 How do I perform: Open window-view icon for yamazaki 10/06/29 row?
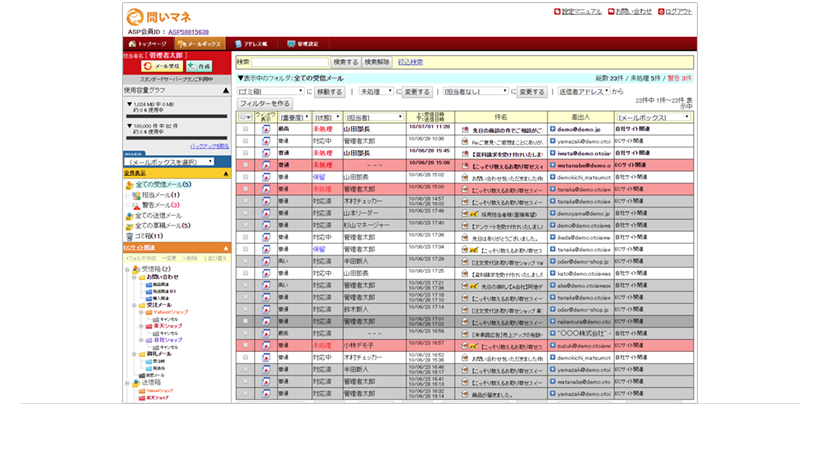coord(266,141)
